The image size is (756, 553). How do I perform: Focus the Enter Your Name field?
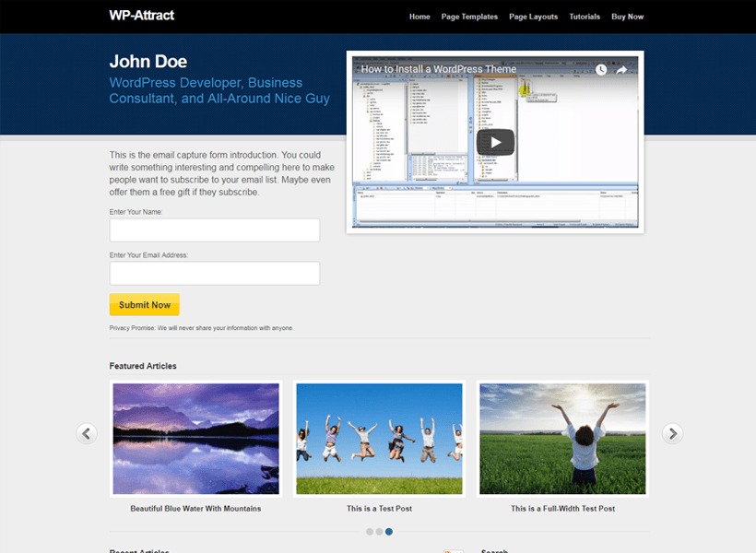tap(215, 230)
